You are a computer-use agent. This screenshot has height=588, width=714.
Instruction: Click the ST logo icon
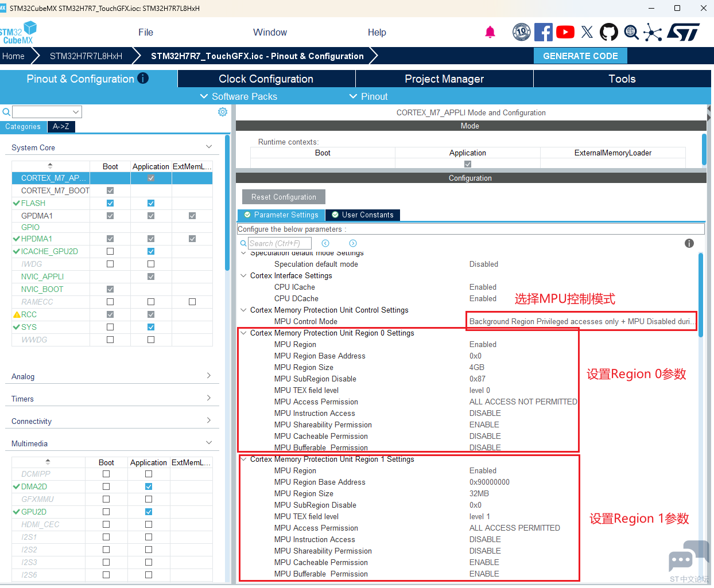pos(683,32)
